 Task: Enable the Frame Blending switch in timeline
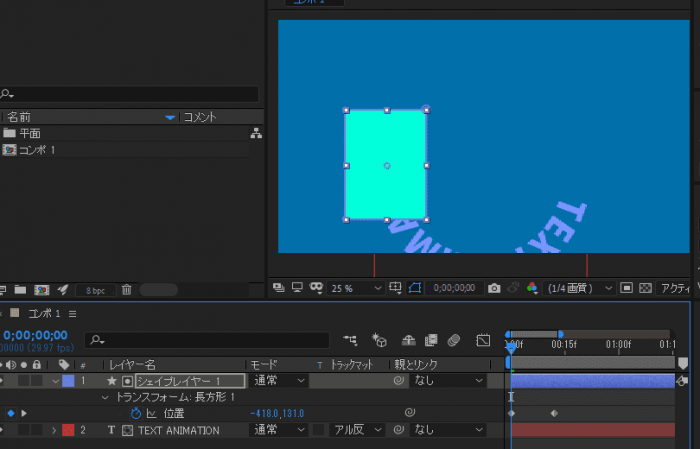[431, 341]
